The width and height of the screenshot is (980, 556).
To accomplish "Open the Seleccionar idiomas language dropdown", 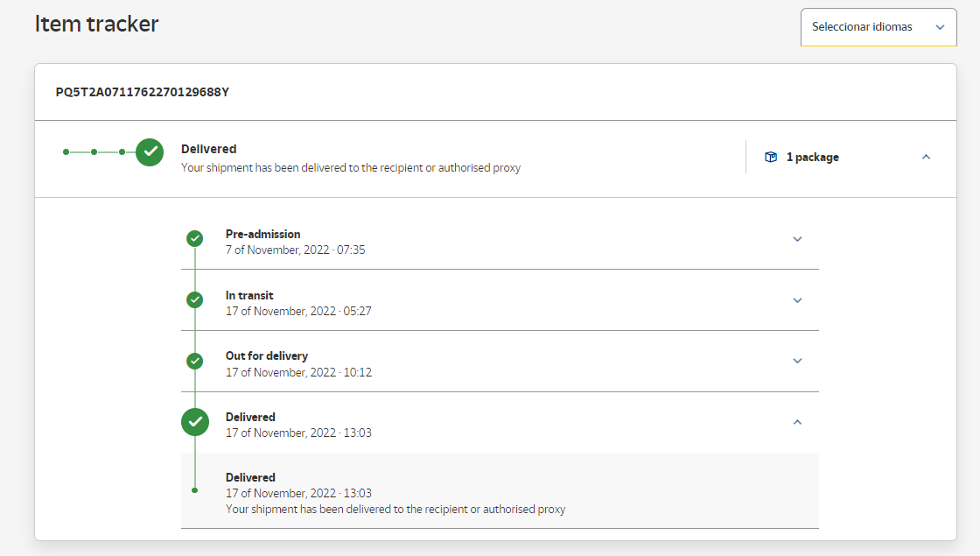I will 878,27.
